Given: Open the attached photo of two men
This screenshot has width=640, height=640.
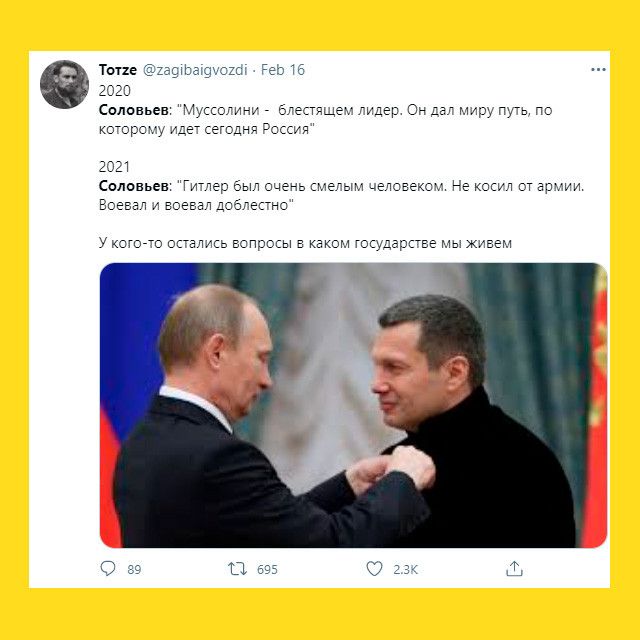Looking at the screenshot, I should click(353, 405).
